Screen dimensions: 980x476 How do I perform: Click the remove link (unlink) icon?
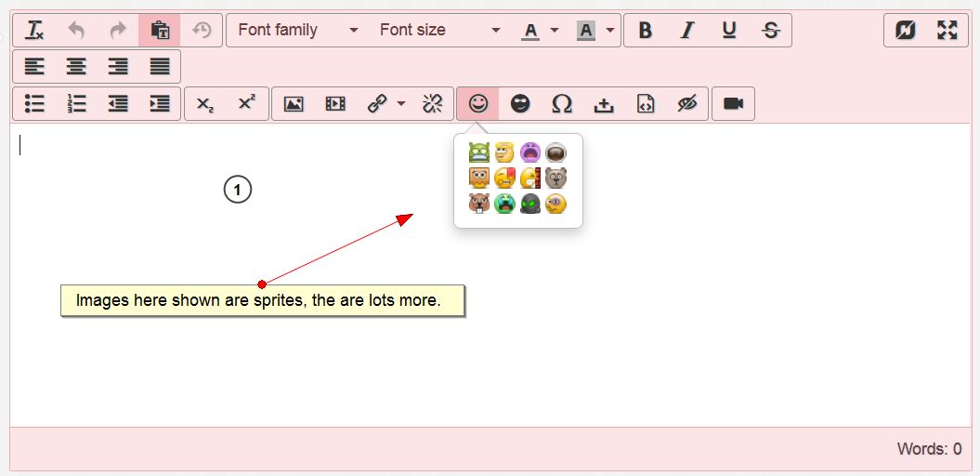(432, 104)
